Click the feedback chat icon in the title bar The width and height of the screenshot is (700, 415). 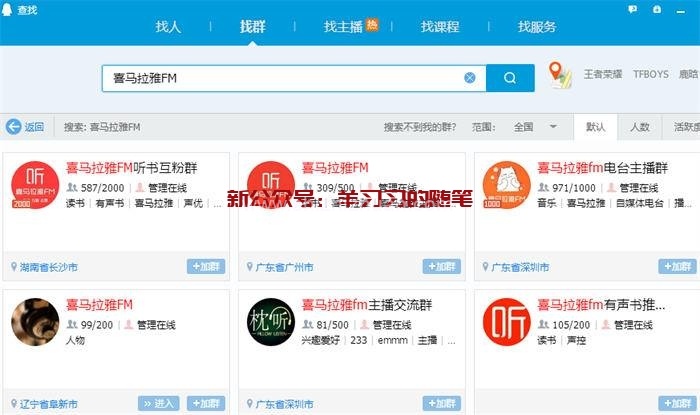point(633,8)
